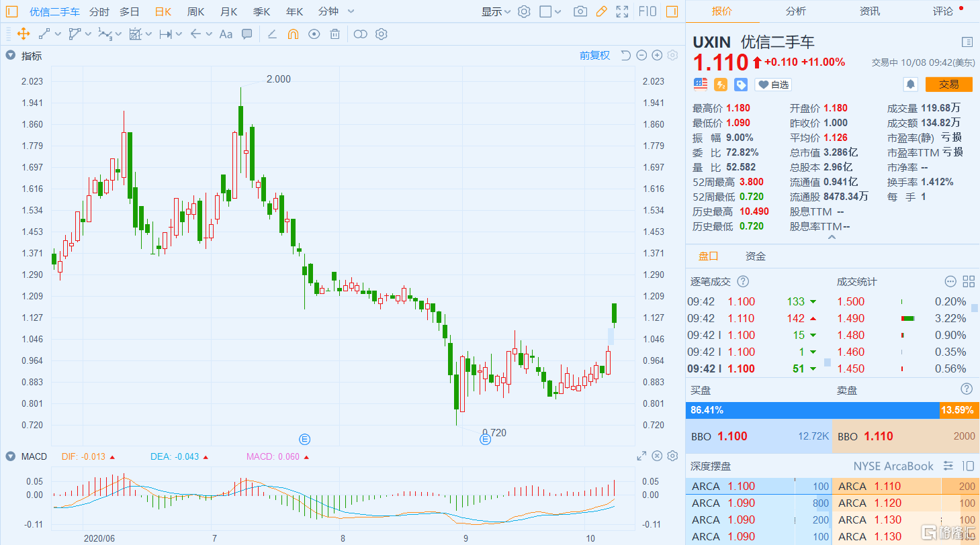This screenshot has width=980, height=545.
Task: Add UXIN to 自选 watchlist
Action: [x=773, y=85]
